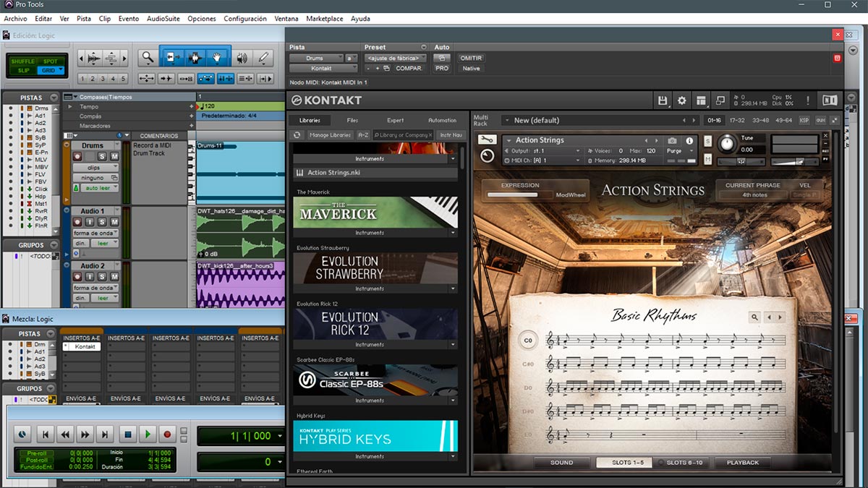Switch to Kontakt Files tab
Screen dimensions: 868x488
click(352, 120)
